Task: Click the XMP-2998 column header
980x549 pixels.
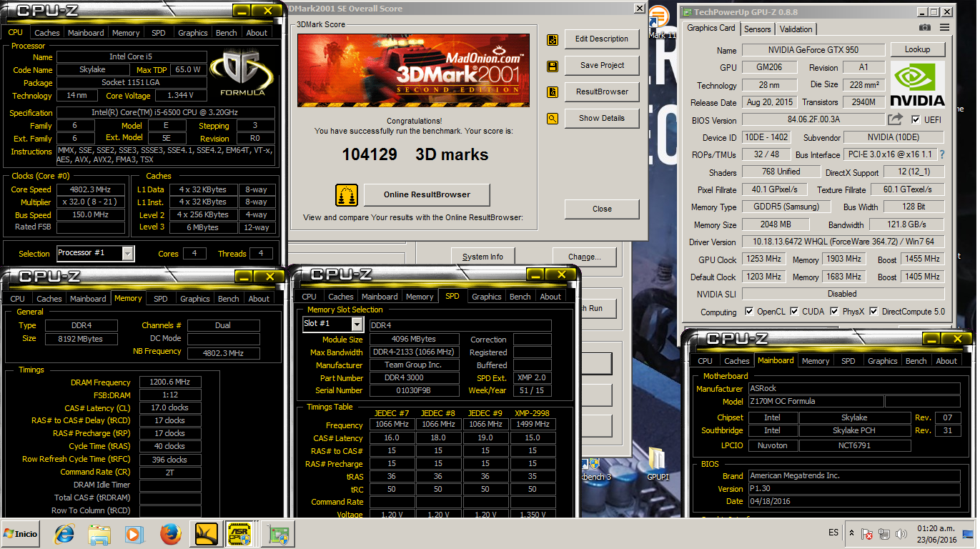Action: click(x=533, y=412)
